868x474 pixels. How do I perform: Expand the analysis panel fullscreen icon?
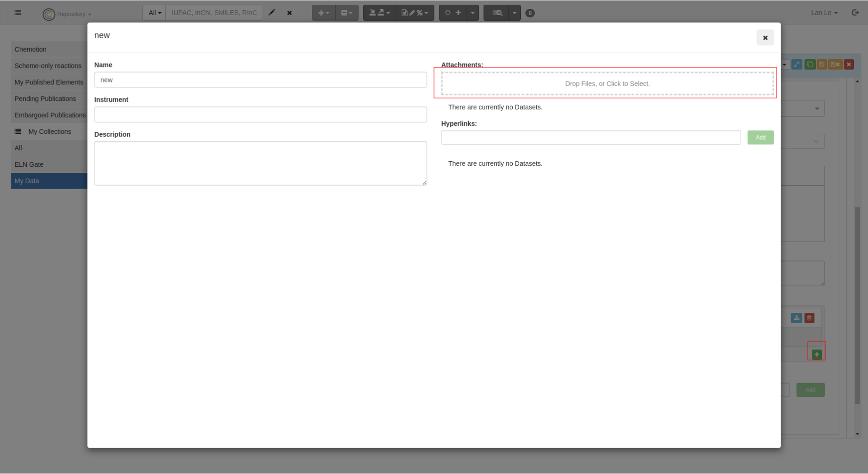pyautogui.click(x=796, y=64)
